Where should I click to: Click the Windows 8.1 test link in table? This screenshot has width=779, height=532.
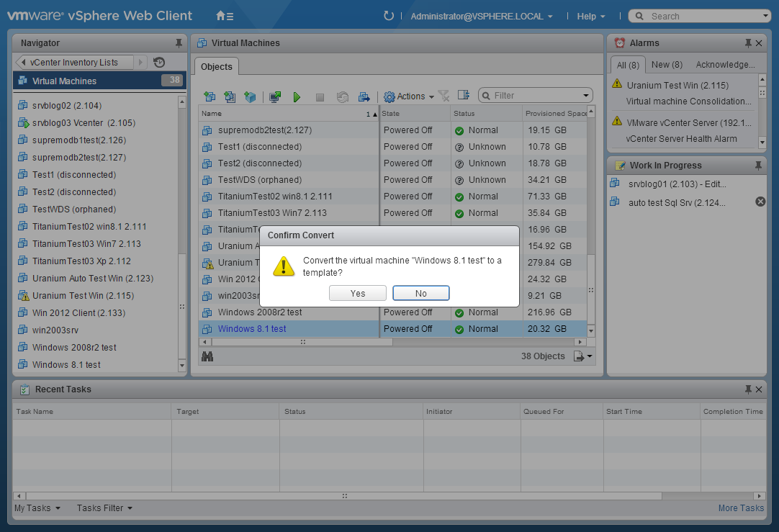point(252,329)
